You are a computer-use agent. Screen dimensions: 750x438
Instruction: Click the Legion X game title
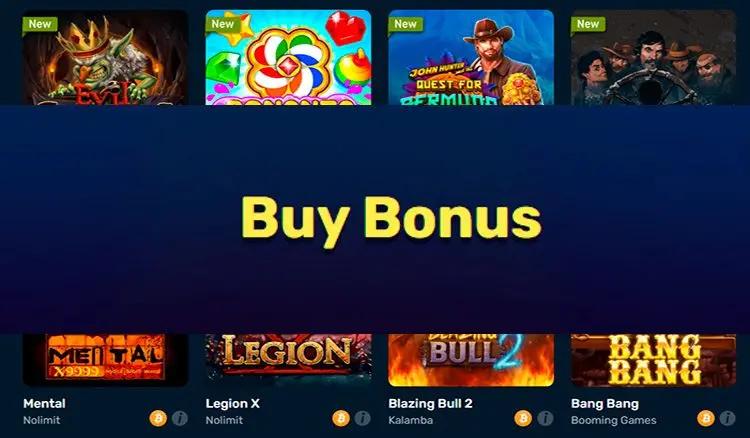pos(232,404)
